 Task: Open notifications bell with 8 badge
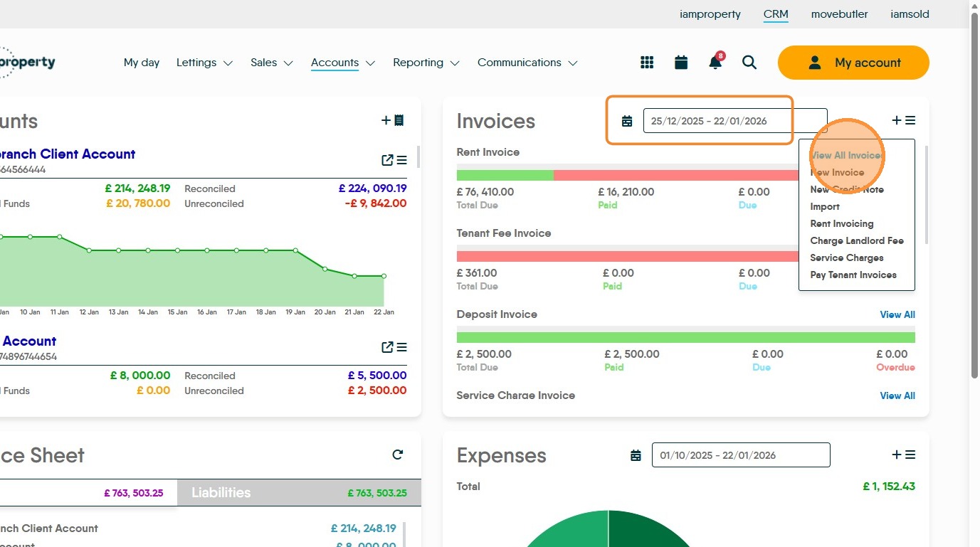715,63
